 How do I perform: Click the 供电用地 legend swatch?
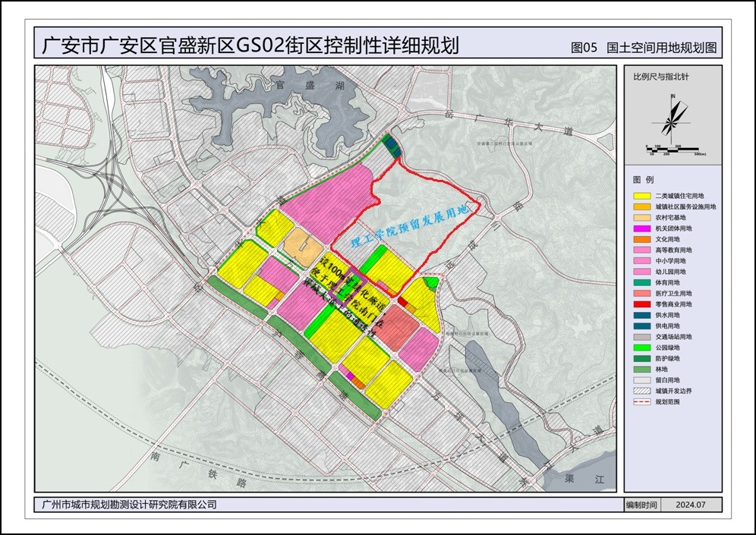(641, 326)
